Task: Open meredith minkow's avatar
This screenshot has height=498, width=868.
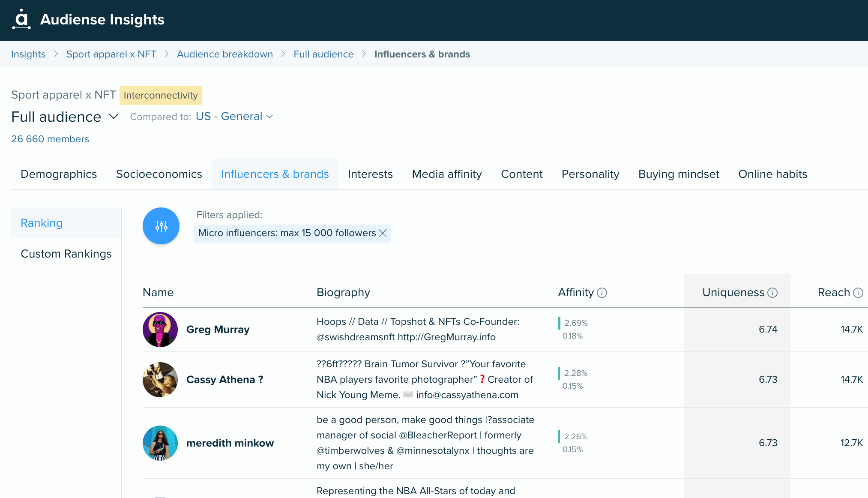Action: pyautogui.click(x=160, y=443)
